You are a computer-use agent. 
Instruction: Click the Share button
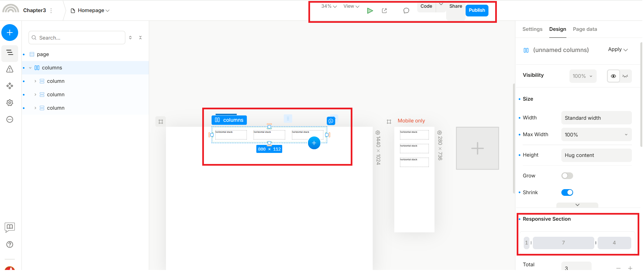(x=456, y=6)
